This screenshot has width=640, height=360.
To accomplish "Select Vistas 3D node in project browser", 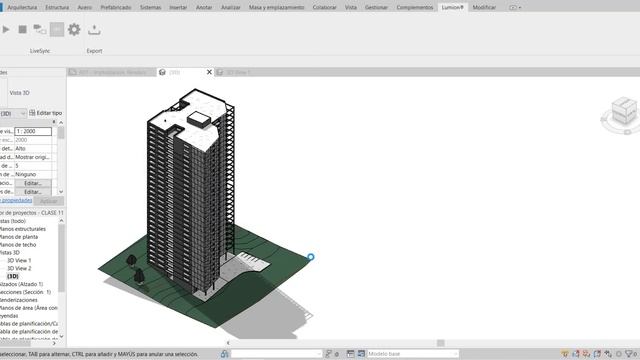I will pos(10,253).
